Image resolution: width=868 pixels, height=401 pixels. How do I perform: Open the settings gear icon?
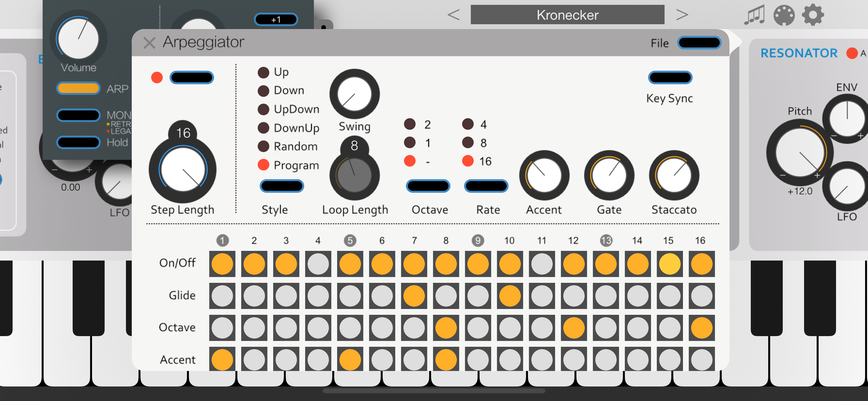[813, 15]
